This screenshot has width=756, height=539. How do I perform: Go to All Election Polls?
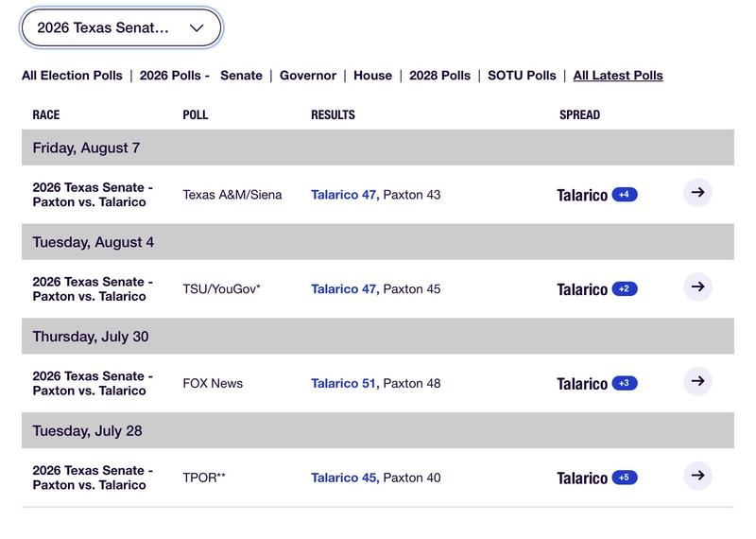72,76
